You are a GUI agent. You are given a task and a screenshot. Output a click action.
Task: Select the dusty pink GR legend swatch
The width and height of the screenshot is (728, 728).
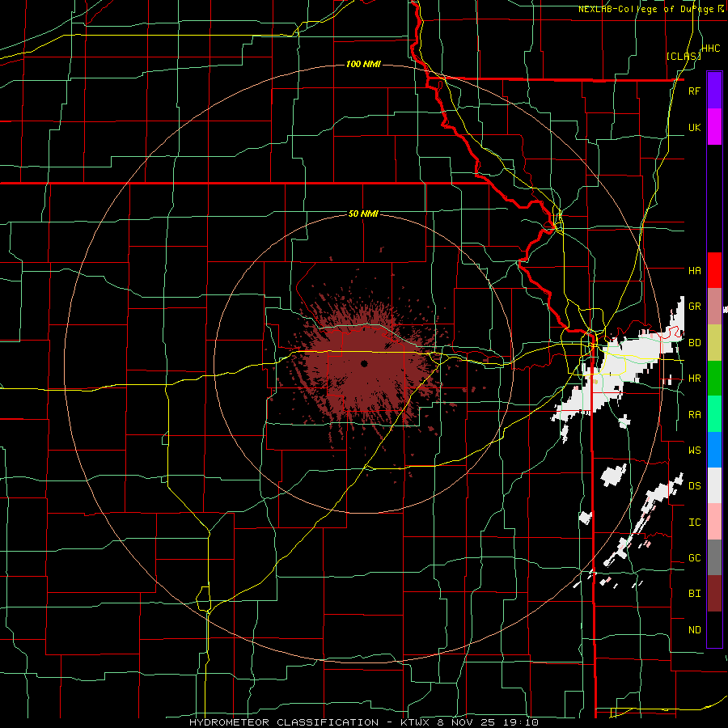(714, 307)
